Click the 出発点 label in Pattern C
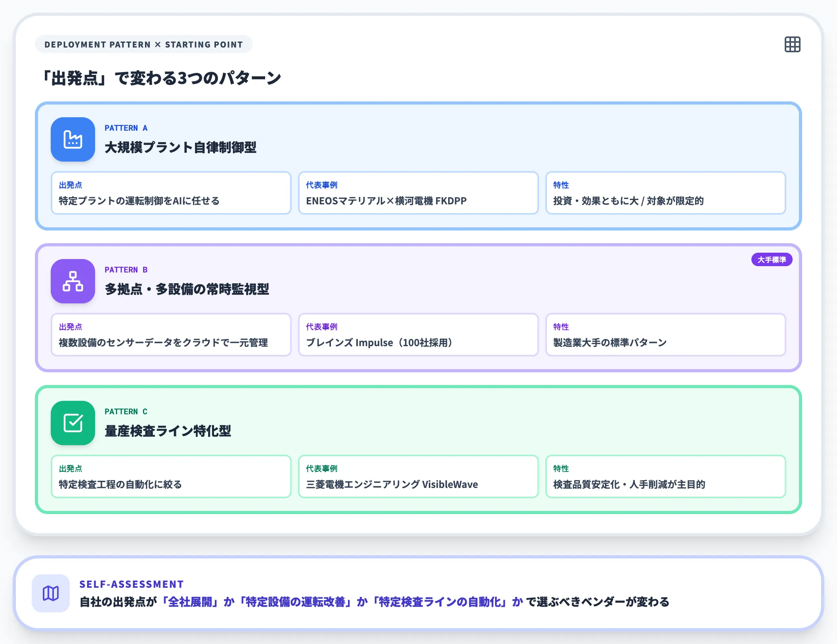This screenshot has width=837, height=644. coord(71,469)
